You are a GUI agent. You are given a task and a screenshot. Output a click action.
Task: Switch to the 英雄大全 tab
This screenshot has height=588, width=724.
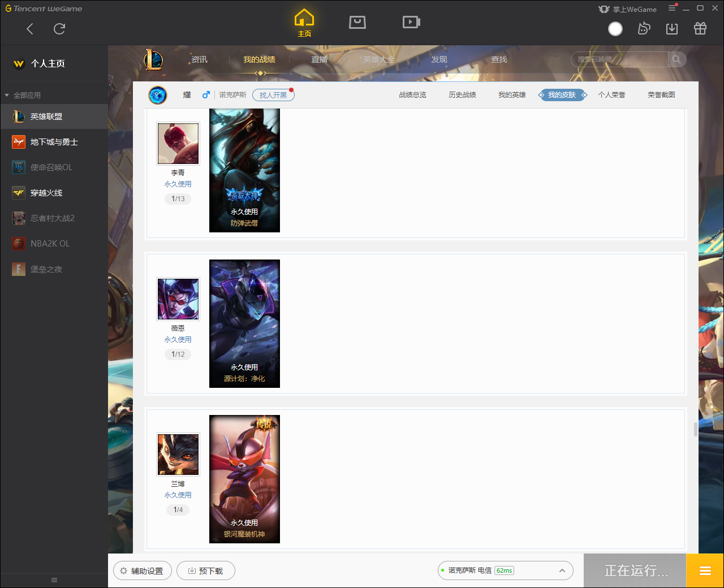click(379, 59)
